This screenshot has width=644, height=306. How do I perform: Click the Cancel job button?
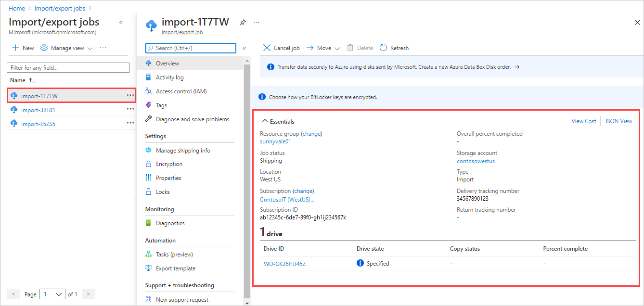click(281, 48)
